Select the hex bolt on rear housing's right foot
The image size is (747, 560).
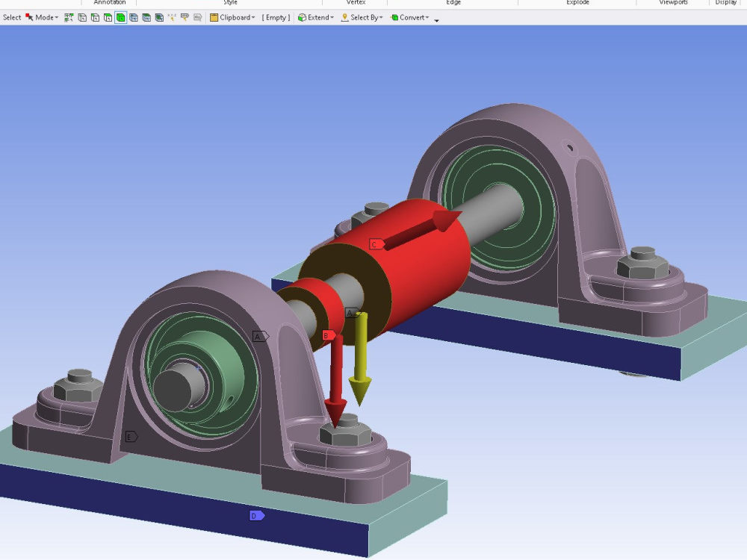pos(642,264)
